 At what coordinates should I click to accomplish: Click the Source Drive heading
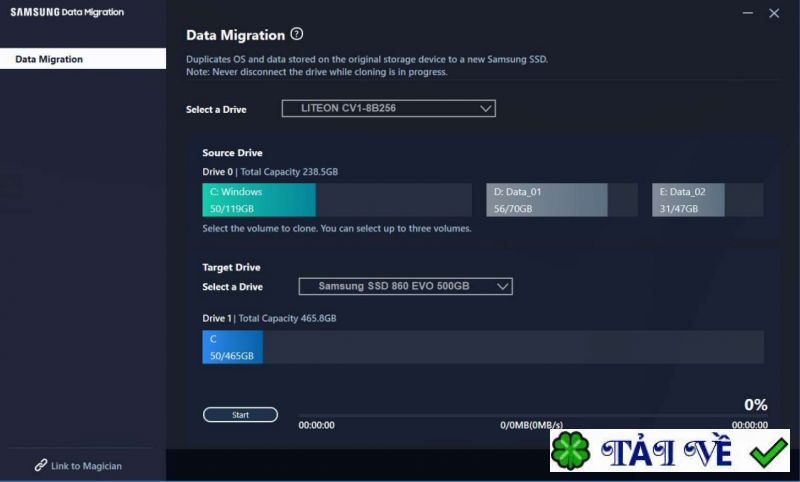[x=232, y=153]
